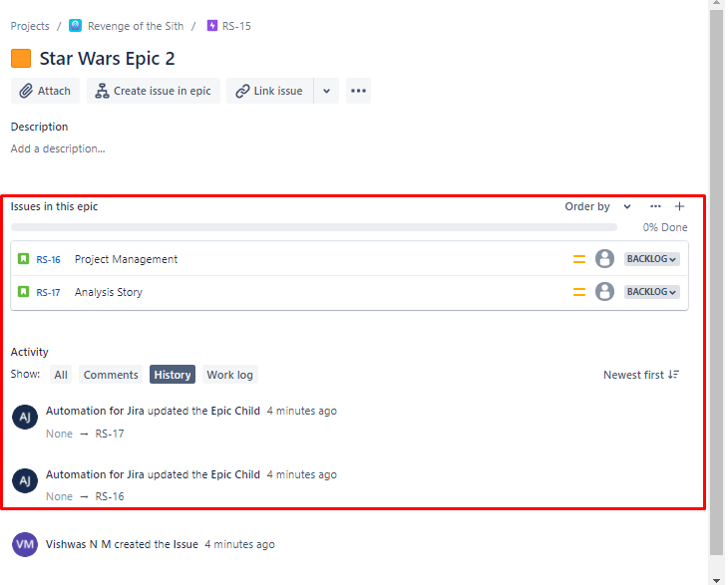The width and height of the screenshot is (728, 585).
Task: Switch to Work log tab
Action: pyautogui.click(x=229, y=375)
